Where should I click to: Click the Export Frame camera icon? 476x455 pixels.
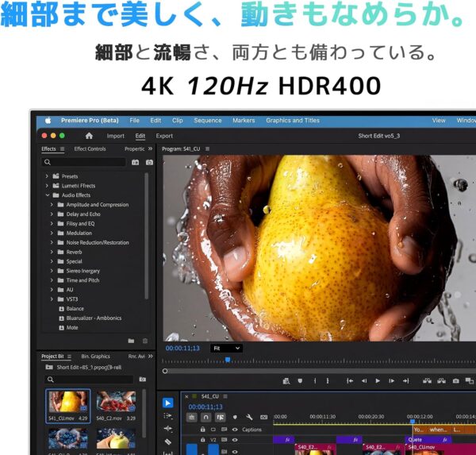tap(455, 381)
